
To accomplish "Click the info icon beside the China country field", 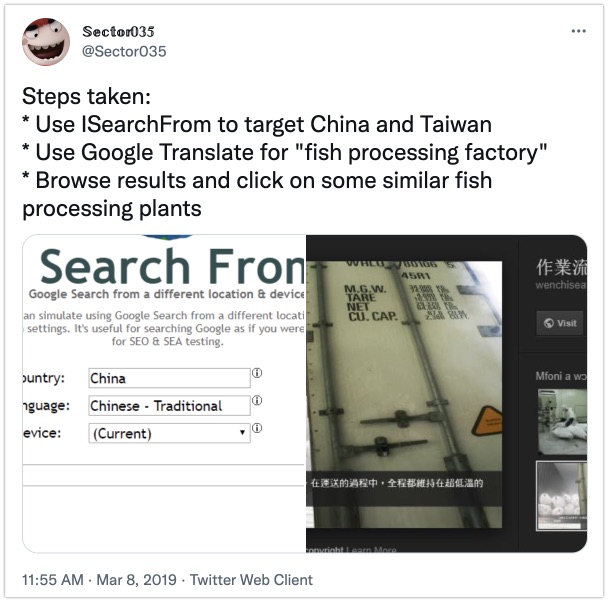I will pos(257,373).
